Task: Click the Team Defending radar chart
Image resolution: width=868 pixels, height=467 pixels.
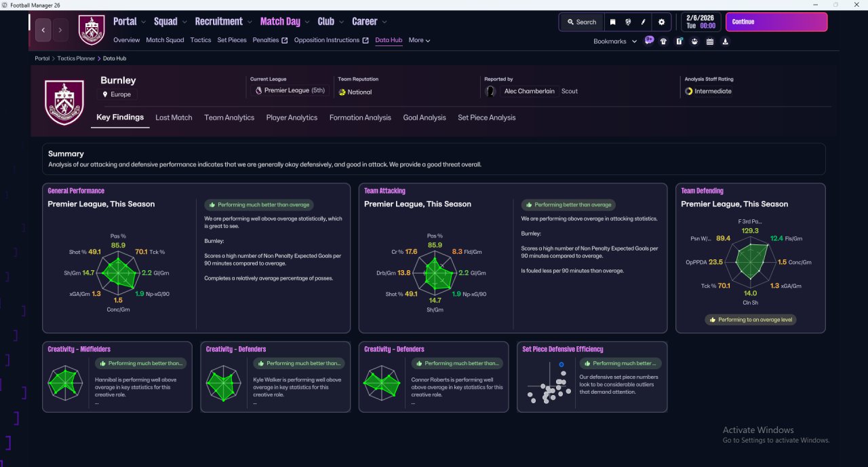Action: click(751, 263)
